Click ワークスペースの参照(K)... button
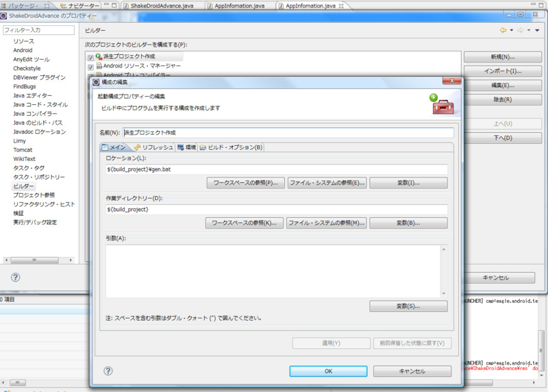The width and height of the screenshot is (548, 392). point(245,223)
